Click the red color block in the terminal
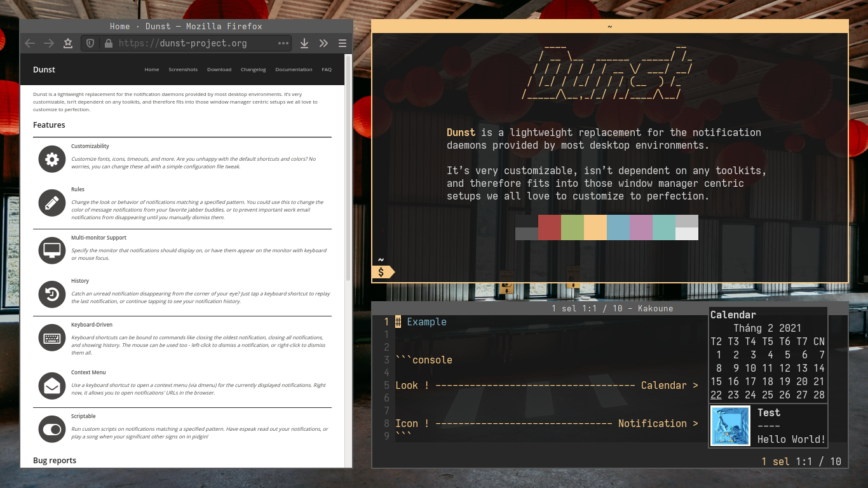Screen dimensions: 868x488 (549, 227)
